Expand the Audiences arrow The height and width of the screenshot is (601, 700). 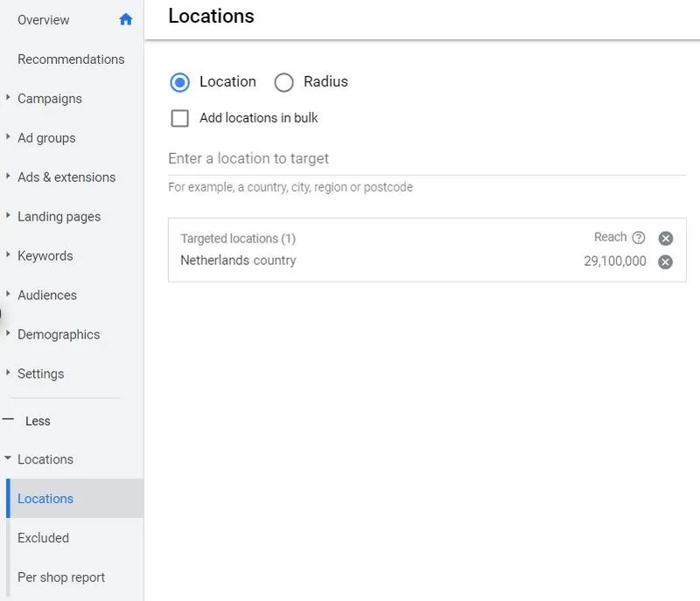8,293
